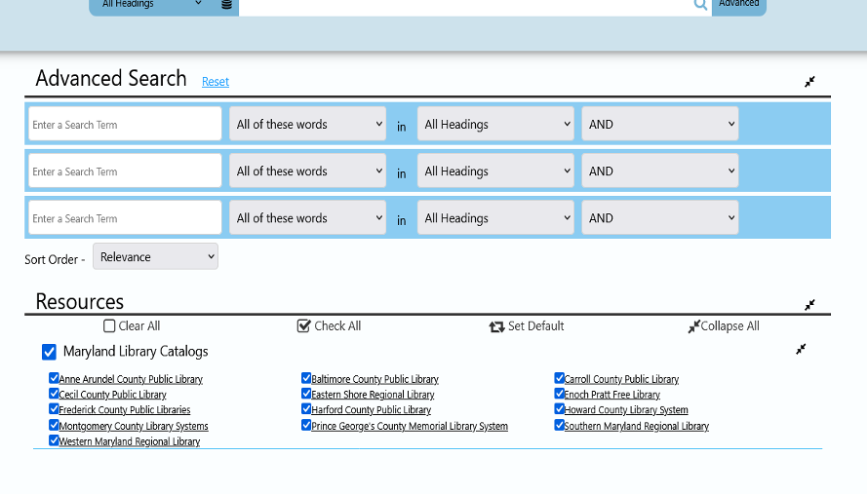Viewport: 868px width, 495px height.
Task: Uncheck Harford County Public Library checkbox
Action: click(x=306, y=408)
